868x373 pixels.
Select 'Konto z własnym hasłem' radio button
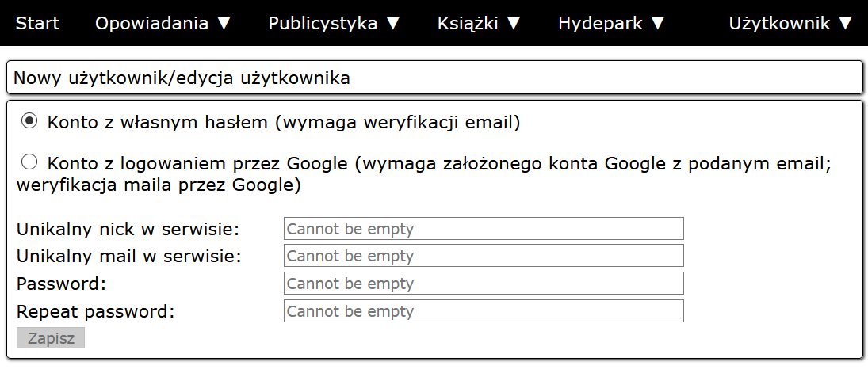pyautogui.click(x=29, y=121)
